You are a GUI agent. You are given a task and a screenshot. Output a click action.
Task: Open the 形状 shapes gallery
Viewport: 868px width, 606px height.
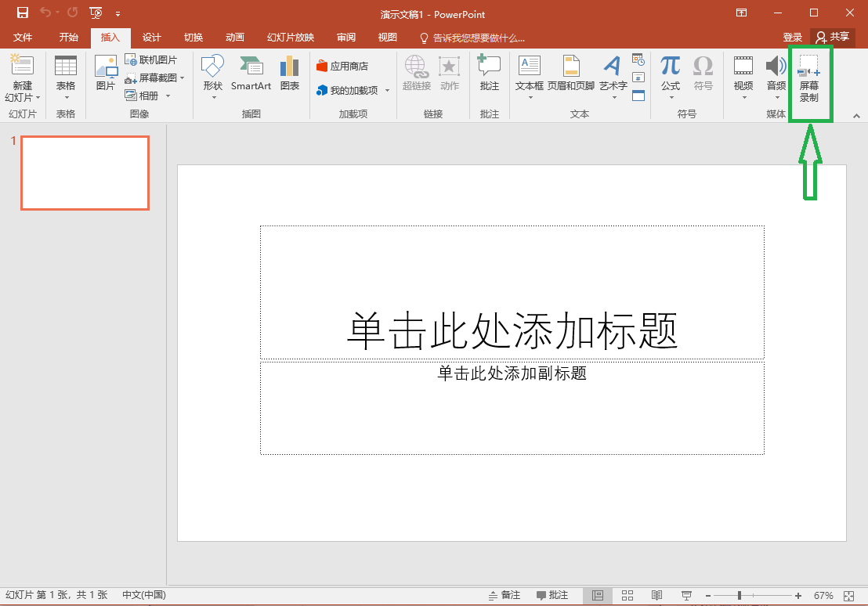coord(212,78)
